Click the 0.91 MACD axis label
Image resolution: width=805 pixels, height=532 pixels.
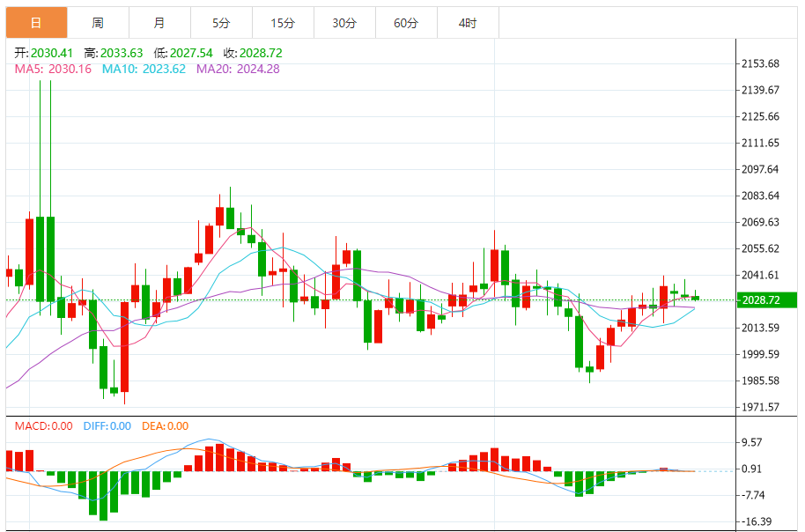pos(752,469)
